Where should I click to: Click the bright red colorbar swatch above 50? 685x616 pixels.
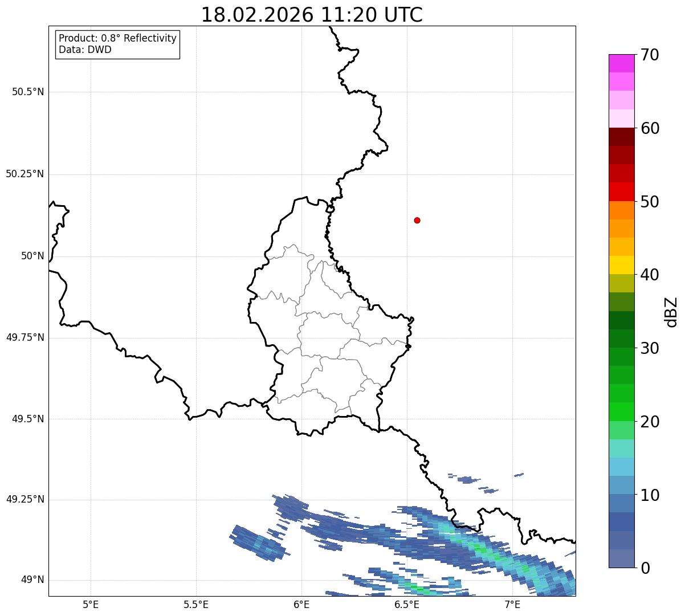click(x=621, y=191)
